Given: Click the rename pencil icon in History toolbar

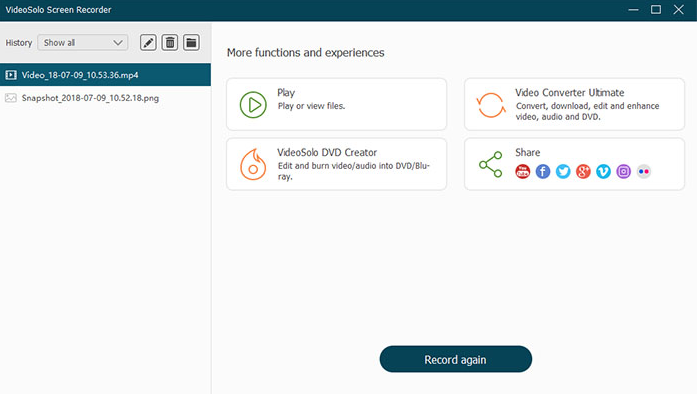Looking at the screenshot, I should [148, 43].
